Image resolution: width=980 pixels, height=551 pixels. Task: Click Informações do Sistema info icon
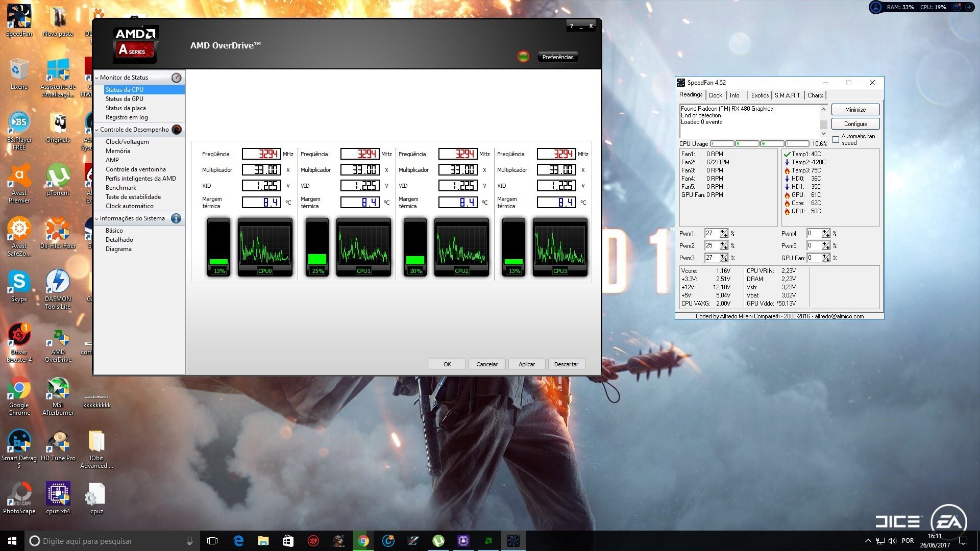176,218
